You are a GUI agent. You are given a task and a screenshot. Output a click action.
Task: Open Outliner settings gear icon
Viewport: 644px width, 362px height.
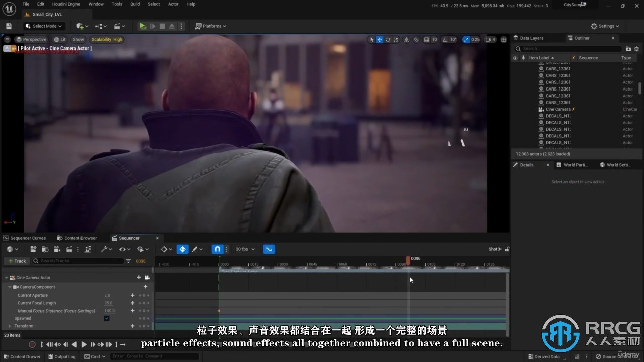[x=636, y=49]
